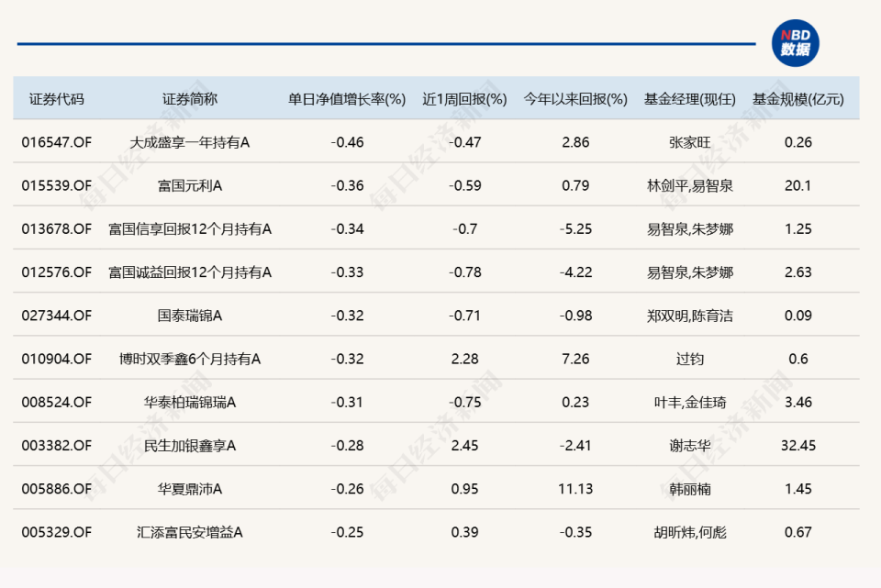Select manager cell 林剑平,易智泉
881x588 pixels.
[690, 186]
